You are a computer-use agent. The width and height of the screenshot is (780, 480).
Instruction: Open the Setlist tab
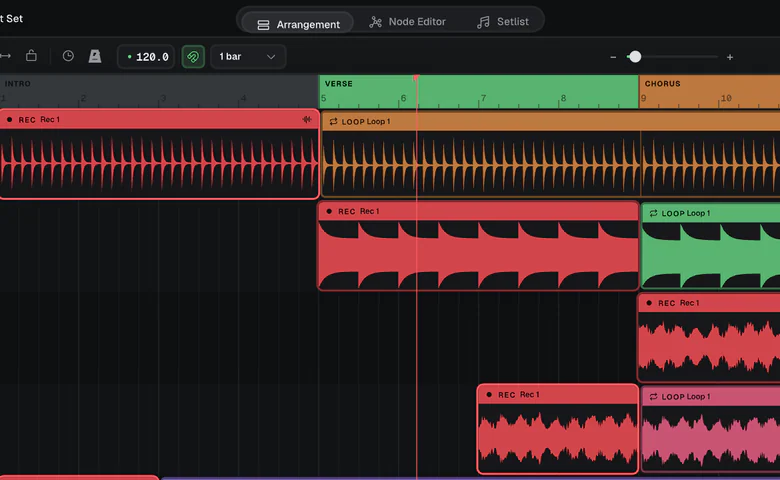tap(503, 22)
